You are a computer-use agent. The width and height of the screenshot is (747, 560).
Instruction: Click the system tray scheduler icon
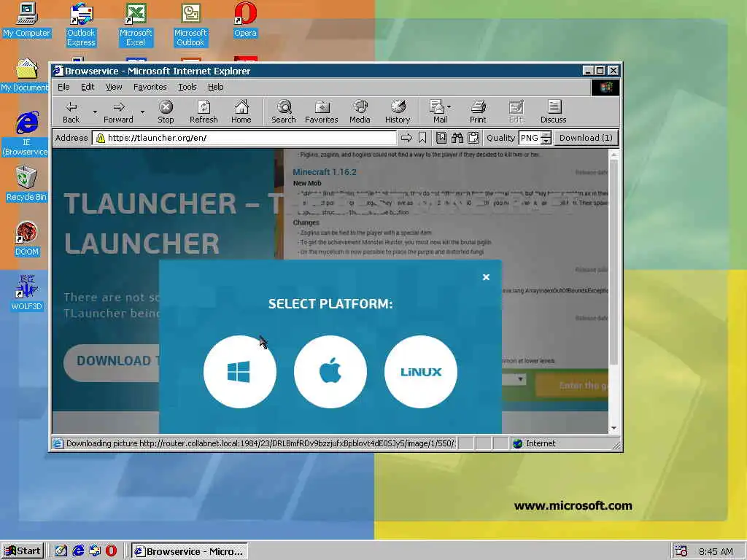(x=681, y=551)
